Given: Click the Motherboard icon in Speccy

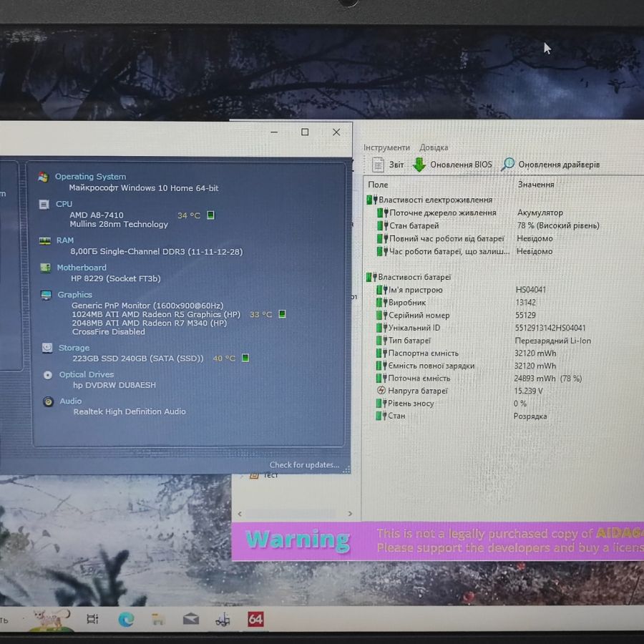Looking at the screenshot, I should point(46,268).
